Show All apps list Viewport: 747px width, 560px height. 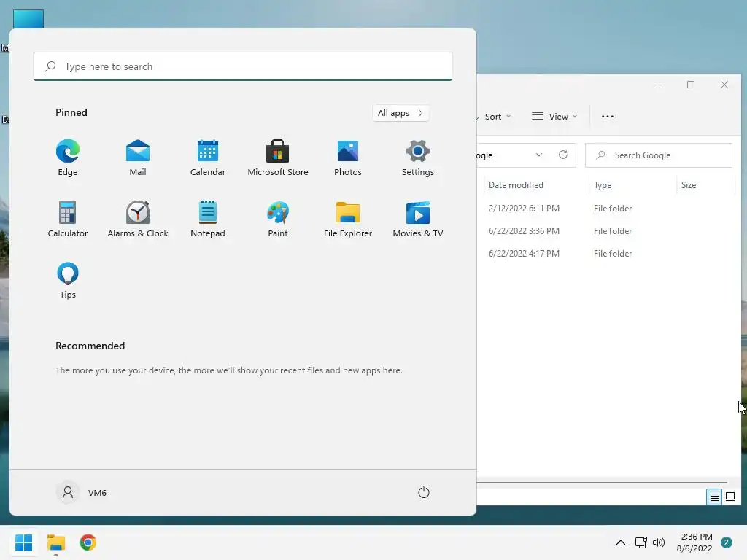[x=400, y=113]
